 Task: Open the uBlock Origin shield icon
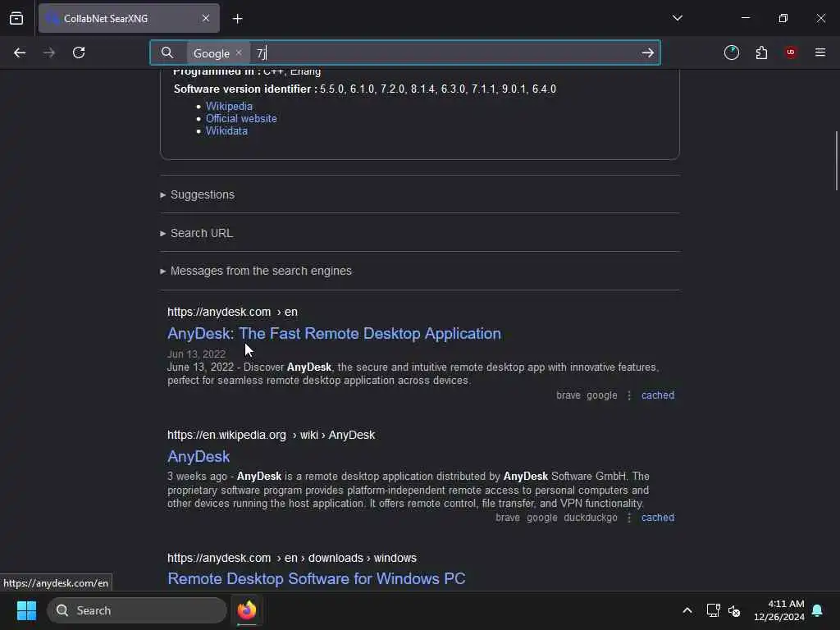tap(791, 52)
